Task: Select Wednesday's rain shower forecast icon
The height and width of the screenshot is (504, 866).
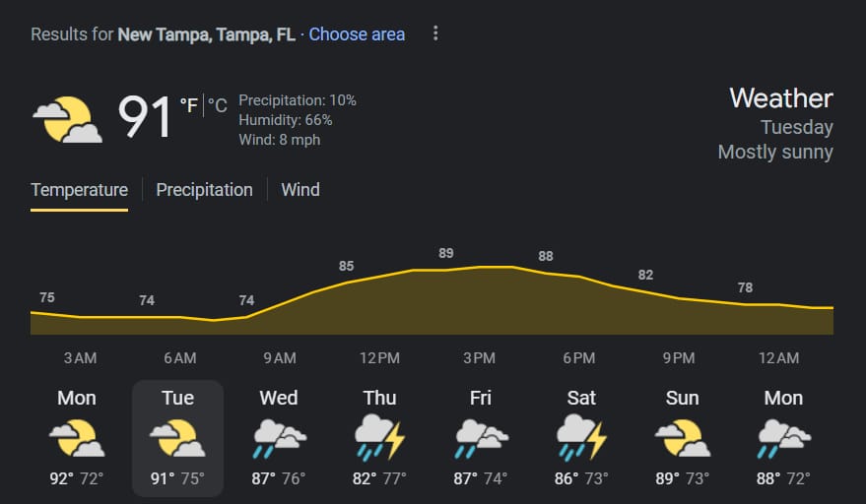Action: click(x=279, y=438)
